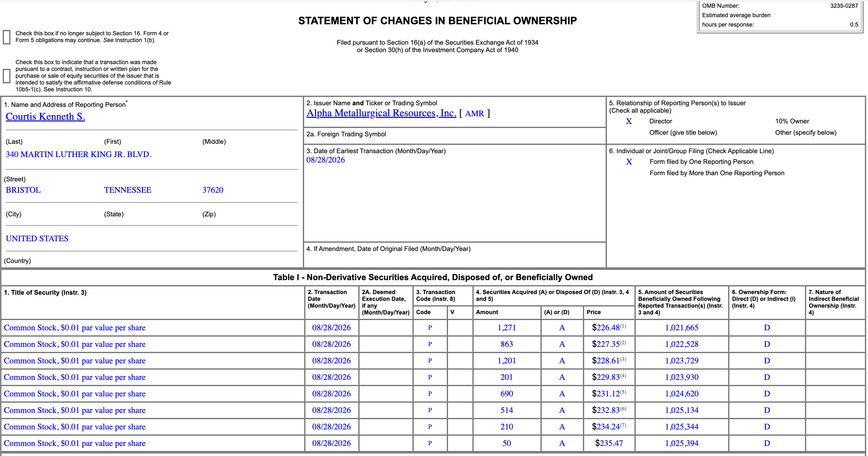Open footnote (2) next to $227.35
Image resolution: width=868 pixels, height=456 pixels.
point(623,343)
